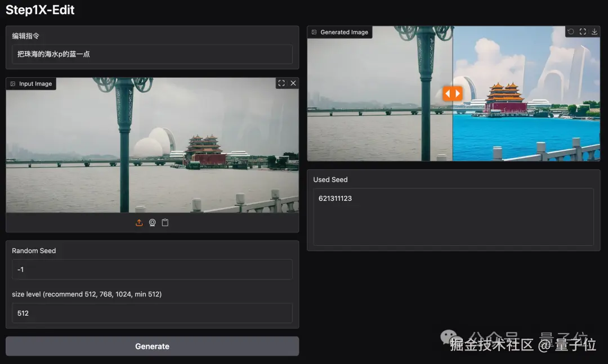Select the size level input box

click(x=153, y=313)
